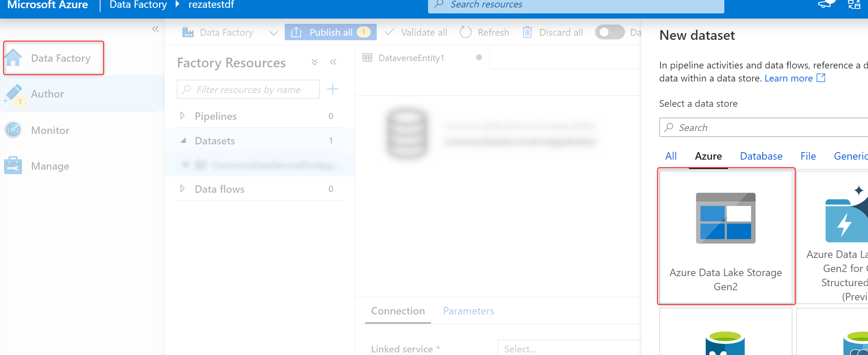Viewport: 868px width, 355px height.
Task: Expand the Pipelines section
Action: [183, 116]
